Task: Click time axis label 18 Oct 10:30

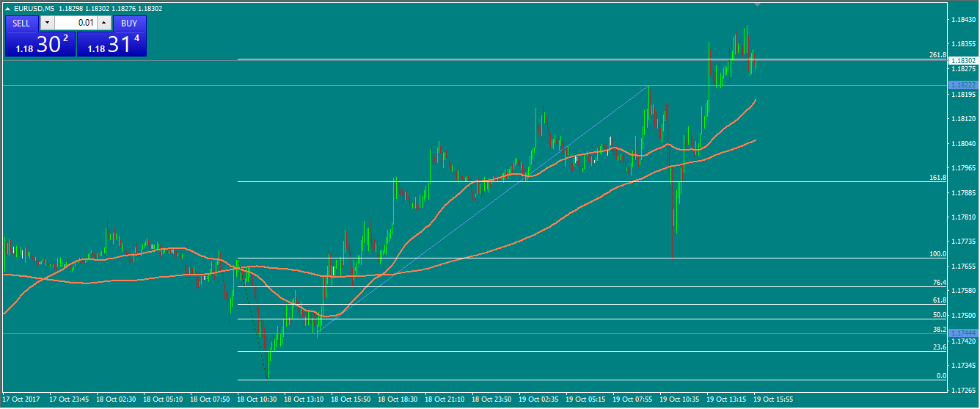Action: click(x=257, y=400)
